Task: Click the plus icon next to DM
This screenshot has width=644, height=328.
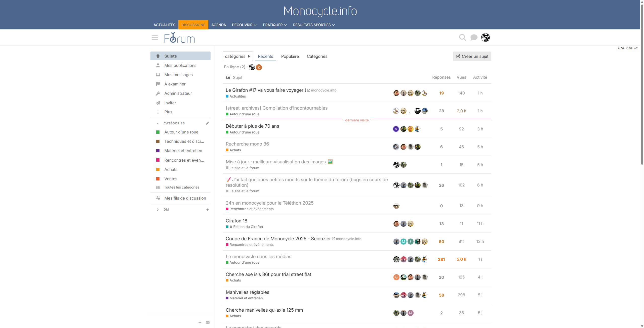Action: pos(208,210)
